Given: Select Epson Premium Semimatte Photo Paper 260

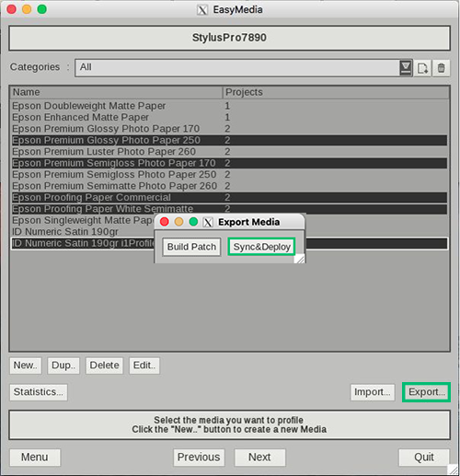Looking at the screenshot, I should click(x=229, y=186).
